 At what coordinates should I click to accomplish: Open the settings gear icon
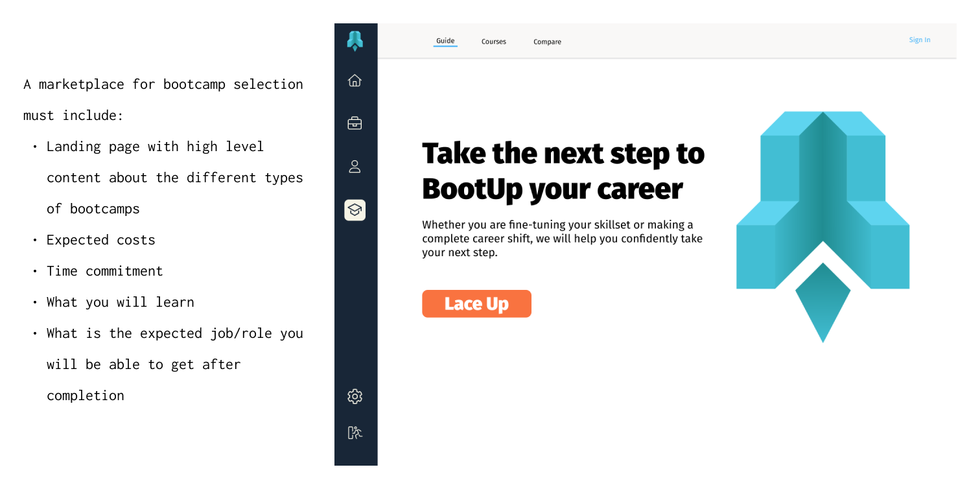tap(355, 396)
